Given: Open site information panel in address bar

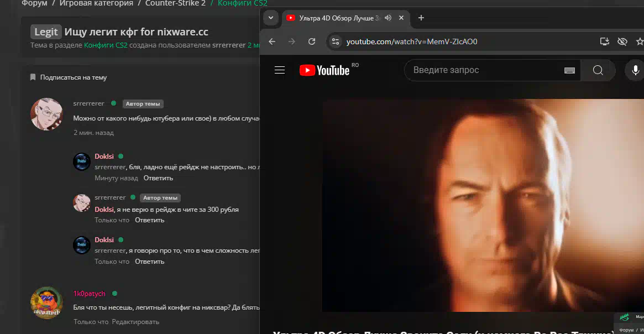Looking at the screenshot, I should pos(335,41).
